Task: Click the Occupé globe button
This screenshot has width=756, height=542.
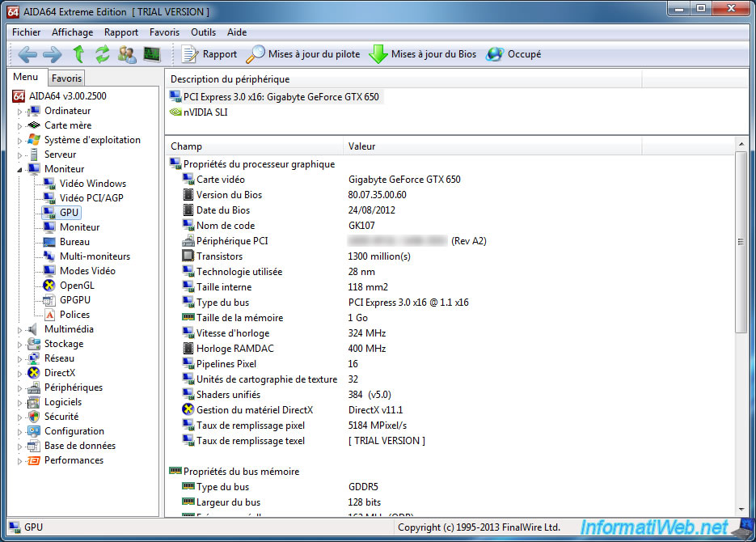Action: (x=513, y=54)
